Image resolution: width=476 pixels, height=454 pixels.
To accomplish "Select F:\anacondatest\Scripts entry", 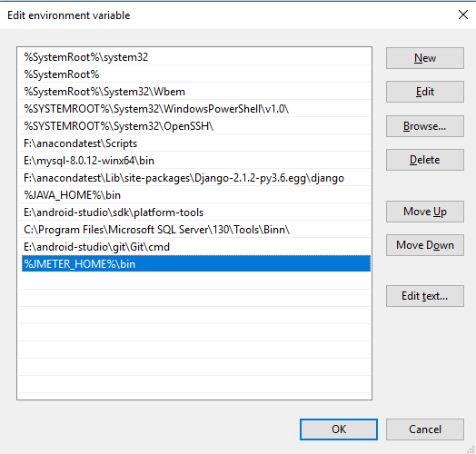I will [x=196, y=143].
